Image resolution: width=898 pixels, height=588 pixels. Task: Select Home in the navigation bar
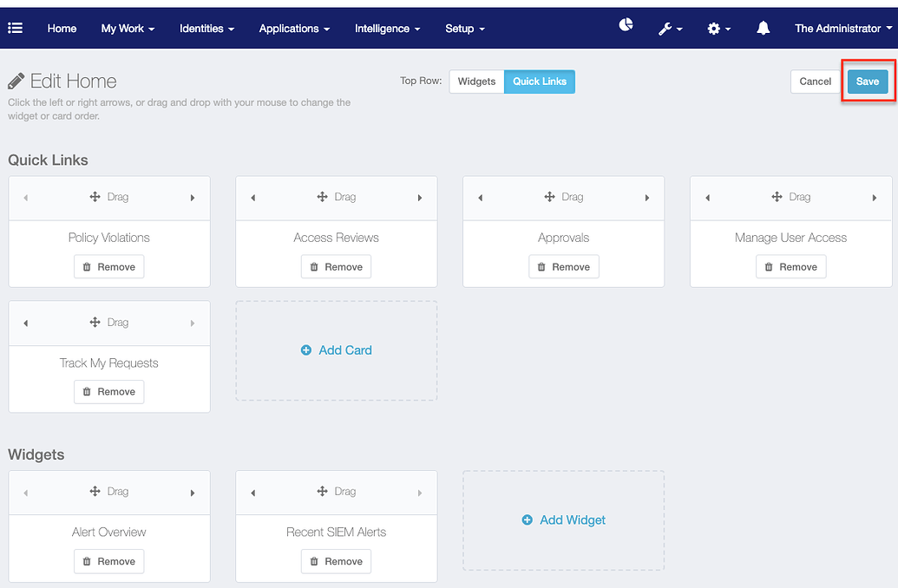[x=62, y=29]
